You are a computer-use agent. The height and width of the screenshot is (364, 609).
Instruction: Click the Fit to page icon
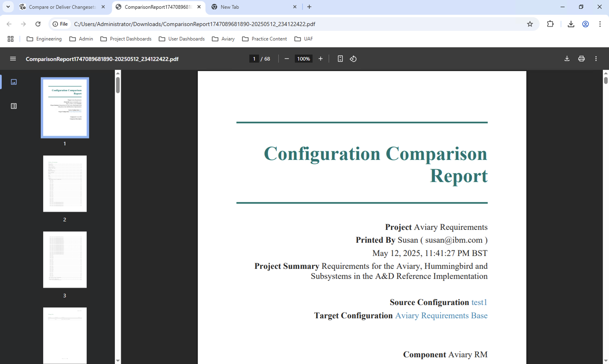tap(340, 59)
